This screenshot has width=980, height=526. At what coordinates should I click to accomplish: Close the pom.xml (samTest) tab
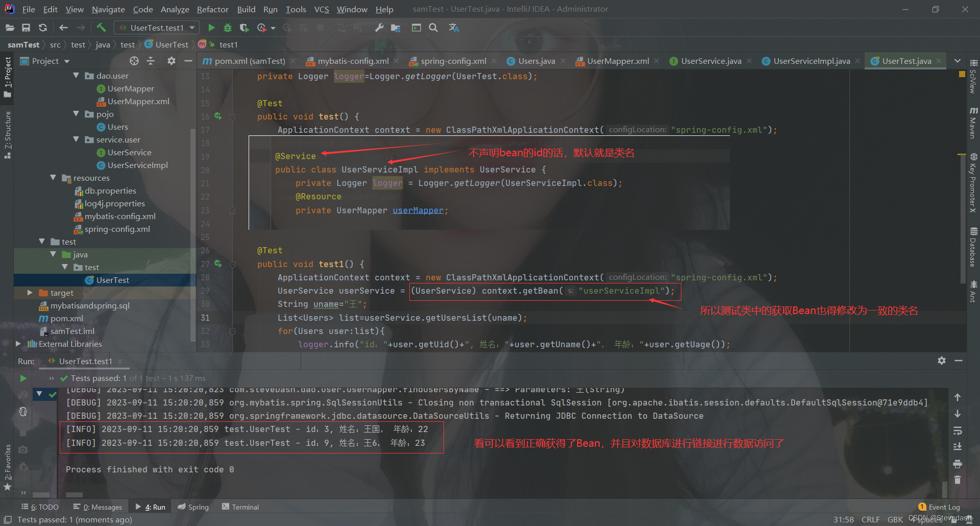tap(293, 61)
